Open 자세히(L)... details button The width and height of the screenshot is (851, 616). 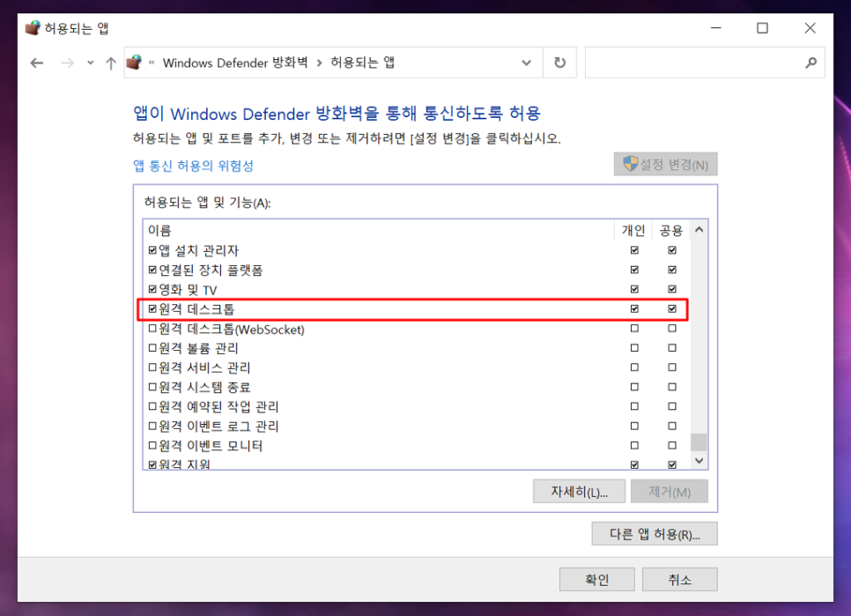579,492
